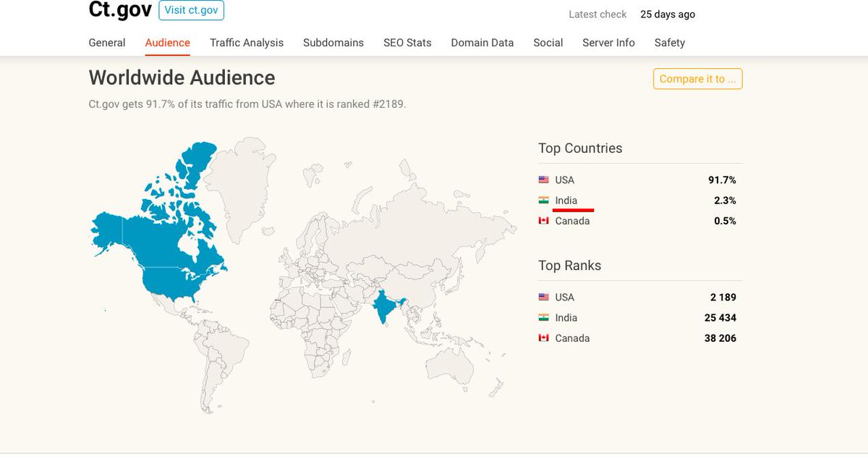Open the Server Info tab
The width and height of the screenshot is (868, 459).
pyautogui.click(x=608, y=43)
